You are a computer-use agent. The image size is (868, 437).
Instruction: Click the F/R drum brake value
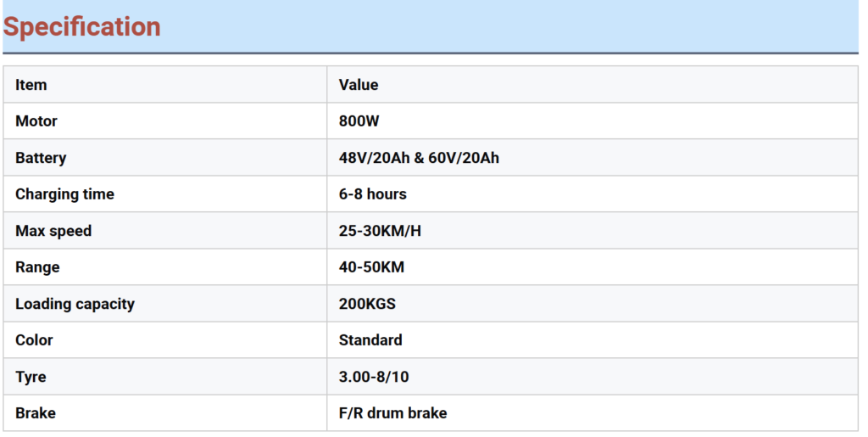(393, 413)
